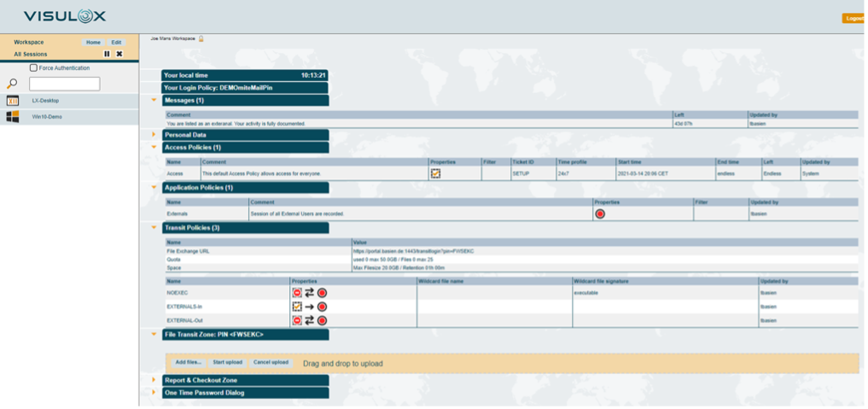The width and height of the screenshot is (868, 409).
Task: Close all sessions with the X icon
Action: click(x=119, y=54)
